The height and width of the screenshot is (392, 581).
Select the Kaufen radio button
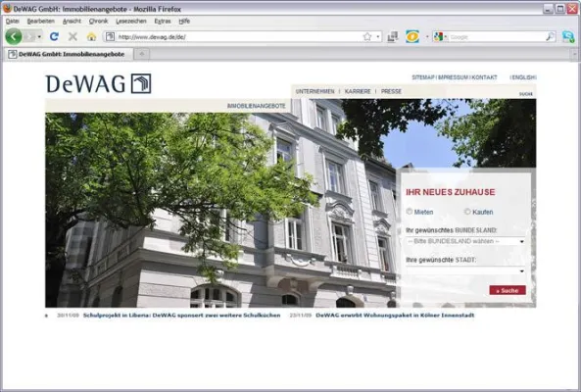pyautogui.click(x=467, y=212)
